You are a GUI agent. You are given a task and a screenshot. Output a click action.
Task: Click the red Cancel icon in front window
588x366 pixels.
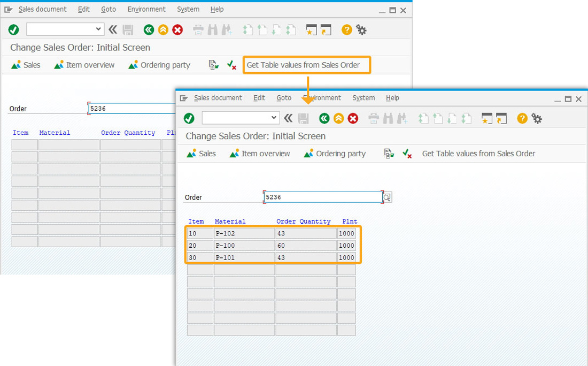tap(353, 119)
